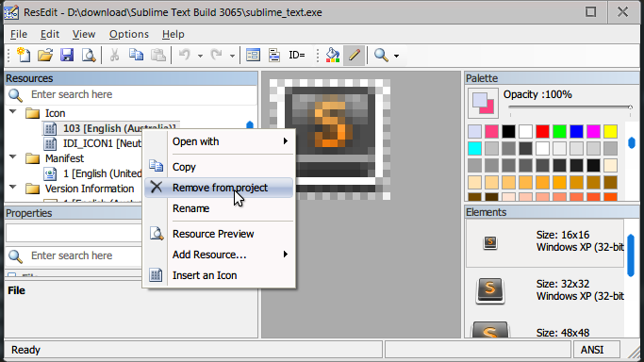Open the 'Open with' submenu
This screenshot has height=362, width=644.
click(220, 141)
